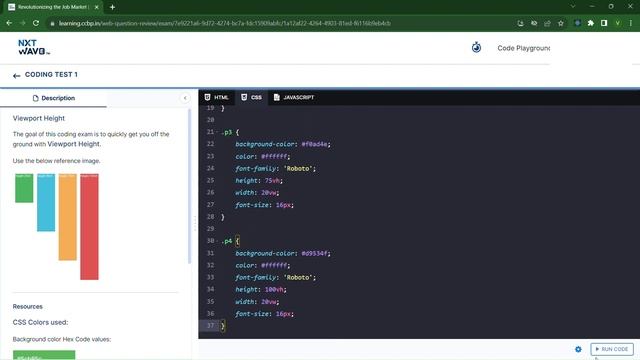
Task: Click the timer stopwatch icon
Action: tap(476, 47)
